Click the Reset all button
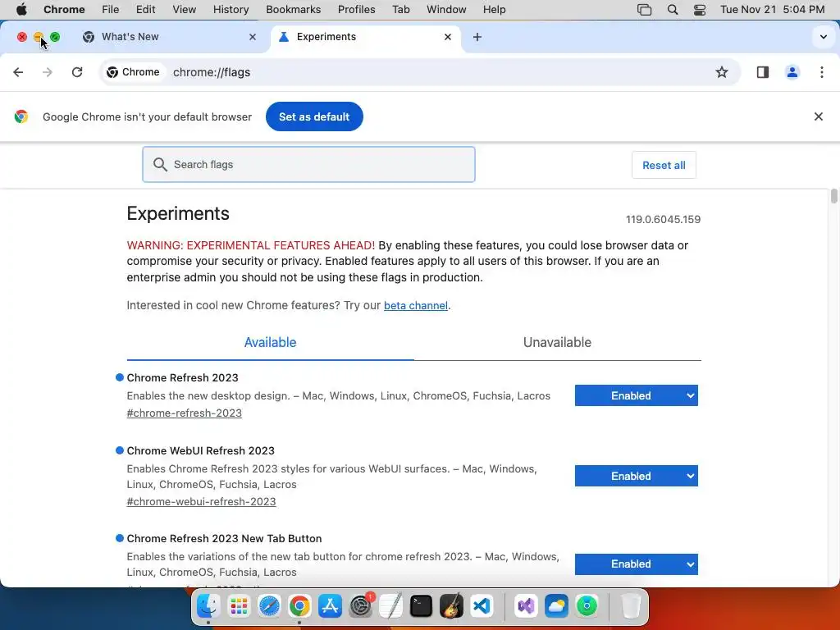Screen dimensions: 840x630 pyautogui.click(x=664, y=165)
